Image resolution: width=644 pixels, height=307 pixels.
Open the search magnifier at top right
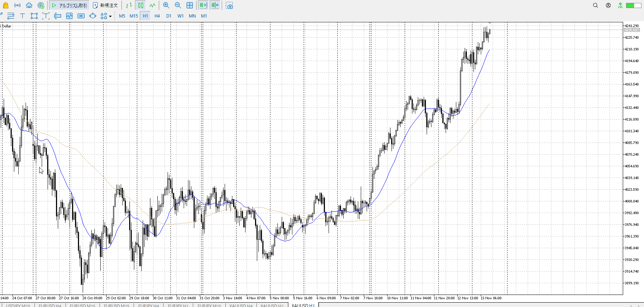pyautogui.click(x=595, y=5)
